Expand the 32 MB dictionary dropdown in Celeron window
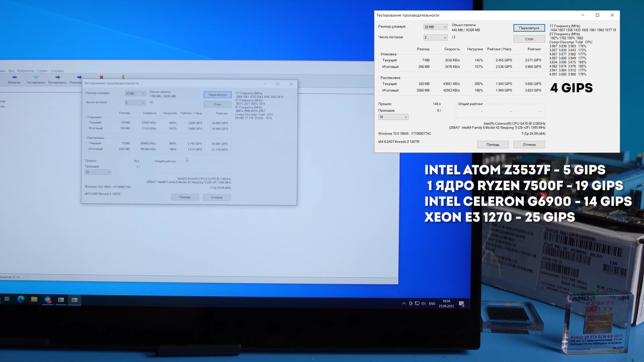Viewport: 644px width, 362px height. coord(436,27)
